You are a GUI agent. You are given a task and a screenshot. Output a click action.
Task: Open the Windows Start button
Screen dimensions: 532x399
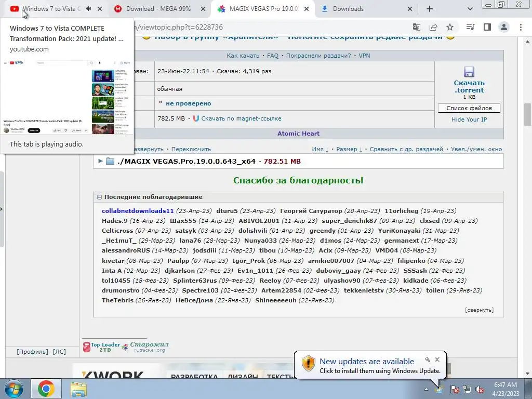coord(14,389)
